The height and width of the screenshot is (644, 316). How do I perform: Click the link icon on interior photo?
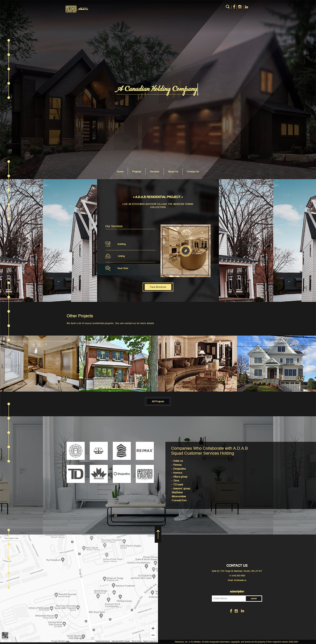(x=185, y=251)
